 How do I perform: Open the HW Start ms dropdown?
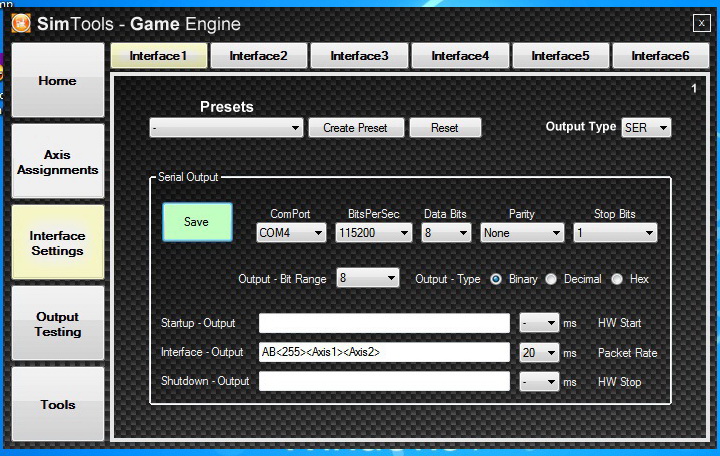pos(539,323)
